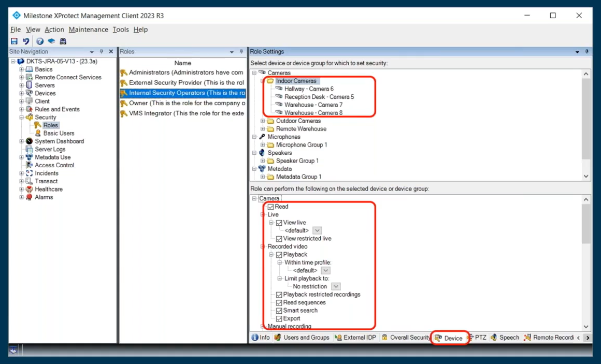
Task: Click the System Dashboard icon in Site Navigation
Action: click(x=29, y=141)
